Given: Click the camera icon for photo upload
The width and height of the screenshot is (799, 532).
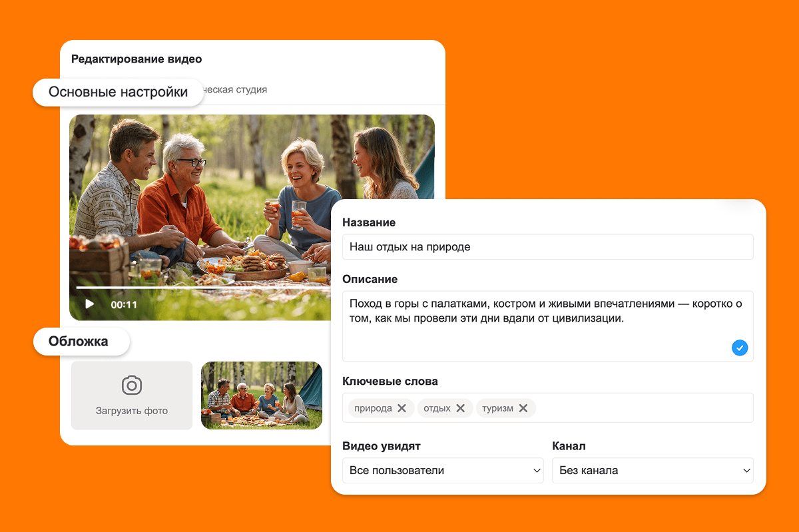Looking at the screenshot, I should click(132, 386).
